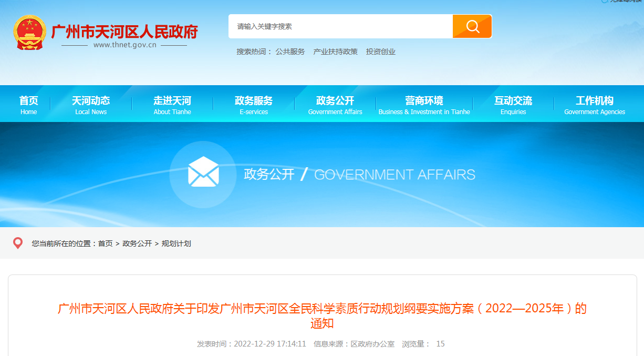Click the 广州市天河区人民政府 site title
The image size is (644, 356).
tap(124, 32)
